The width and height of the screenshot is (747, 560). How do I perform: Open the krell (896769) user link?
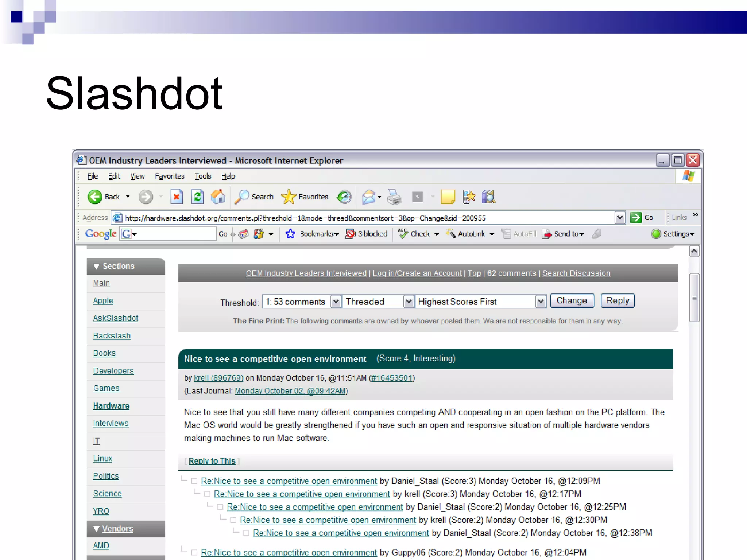[x=218, y=378]
